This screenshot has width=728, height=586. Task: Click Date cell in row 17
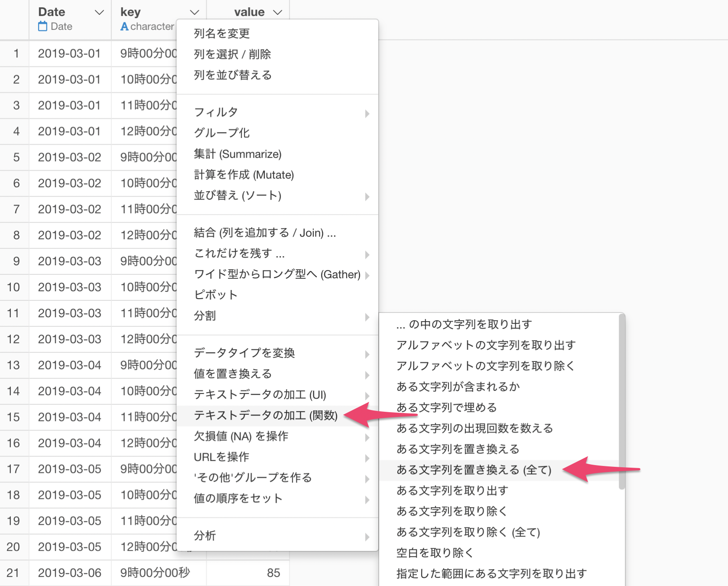pyautogui.click(x=70, y=469)
